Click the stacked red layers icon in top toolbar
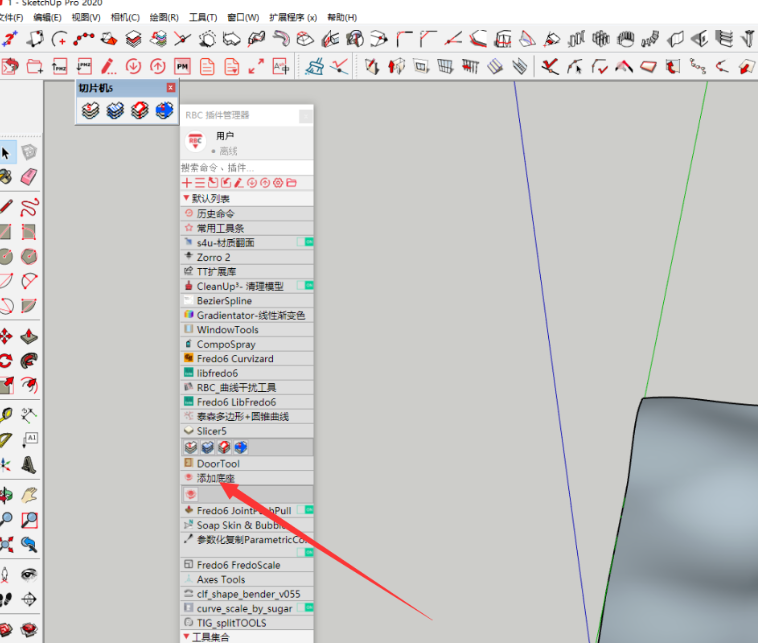This screenshot has height=643, width=758. click(x=133, y=39)
